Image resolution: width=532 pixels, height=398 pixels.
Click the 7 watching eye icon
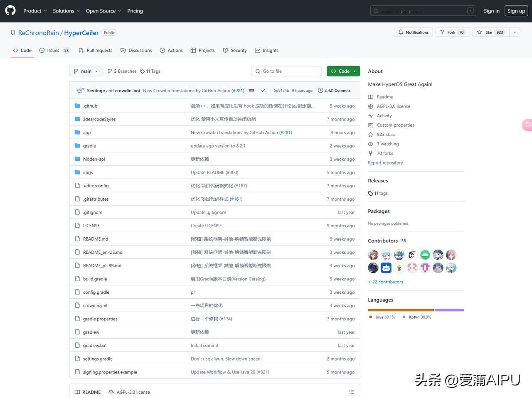pyautogui.click(x=371, y=144)
